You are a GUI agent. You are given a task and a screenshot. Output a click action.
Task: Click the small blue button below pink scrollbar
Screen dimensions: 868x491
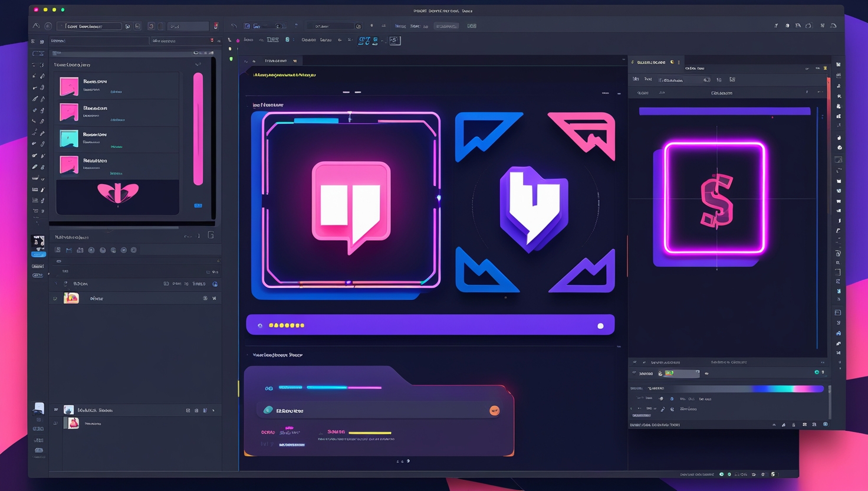[x=198, y=205]
